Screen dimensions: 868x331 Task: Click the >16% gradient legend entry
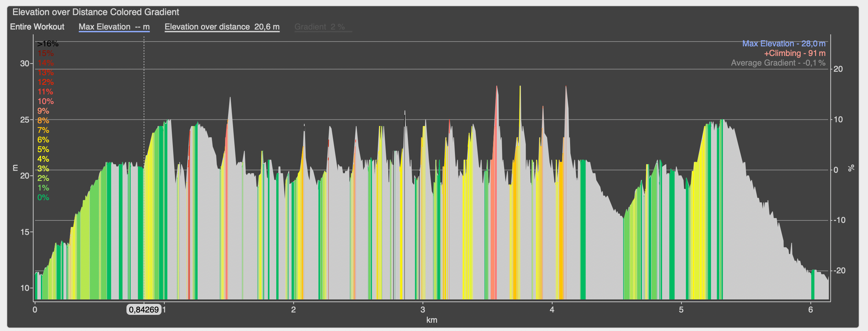48,44
